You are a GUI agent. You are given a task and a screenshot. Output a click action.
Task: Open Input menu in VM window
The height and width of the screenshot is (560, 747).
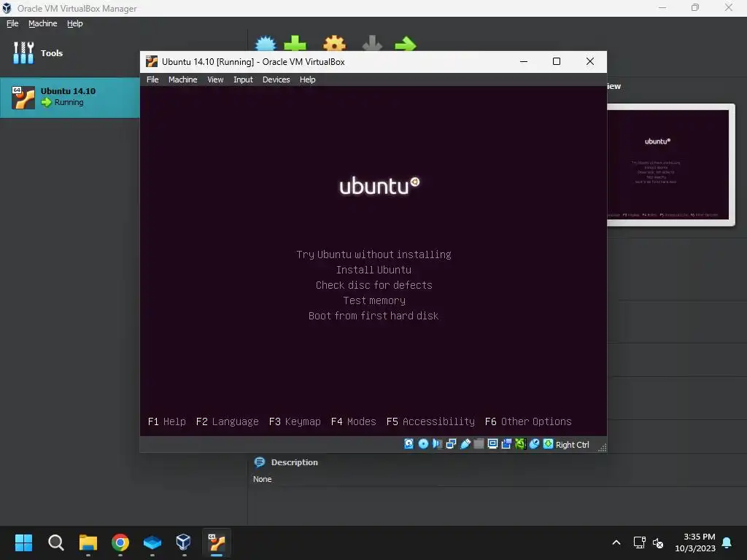[x=243, y=79]
